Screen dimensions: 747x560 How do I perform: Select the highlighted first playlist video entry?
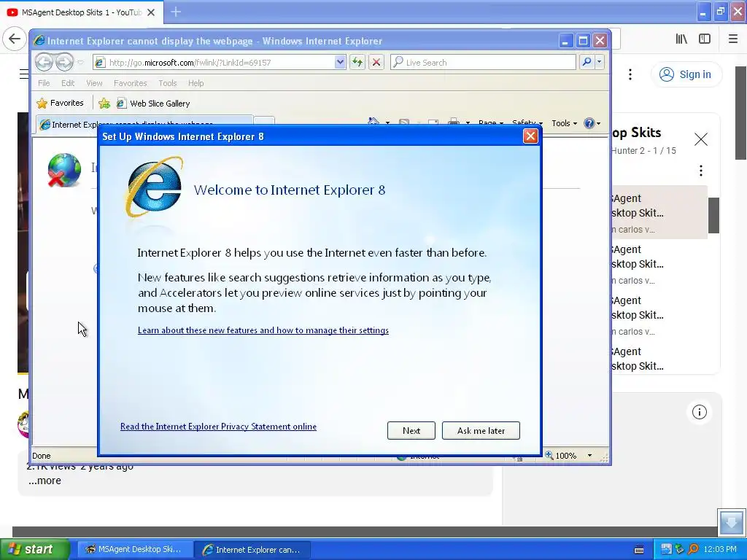(659, 212)
